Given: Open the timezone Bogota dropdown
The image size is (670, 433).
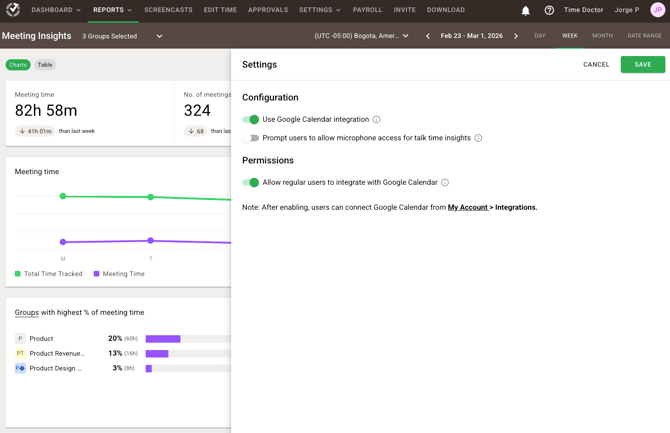Looking at the screenshot, I should tap(361, 36).
